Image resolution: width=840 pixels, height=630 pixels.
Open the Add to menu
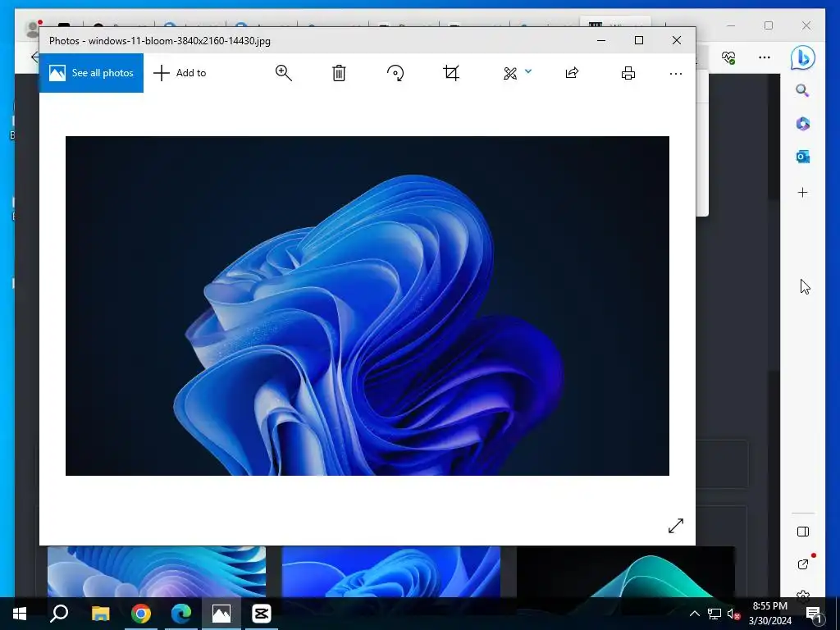click(x=180, y=73)
